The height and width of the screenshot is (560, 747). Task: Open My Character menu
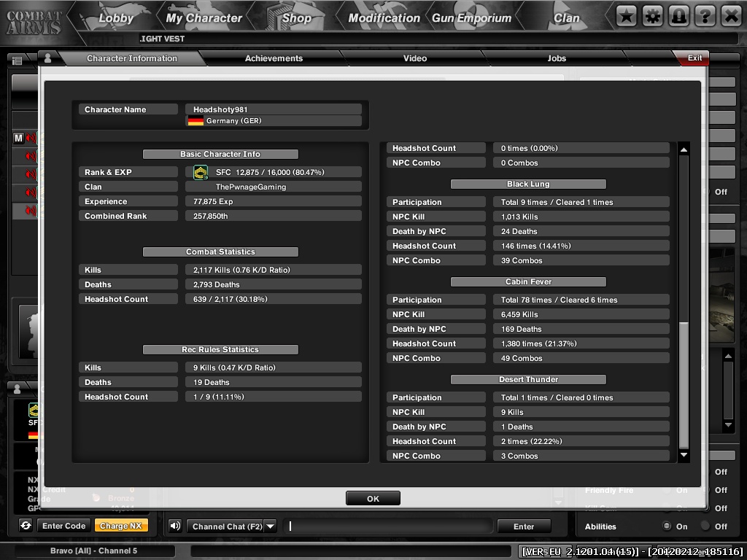tap(204, 18)
